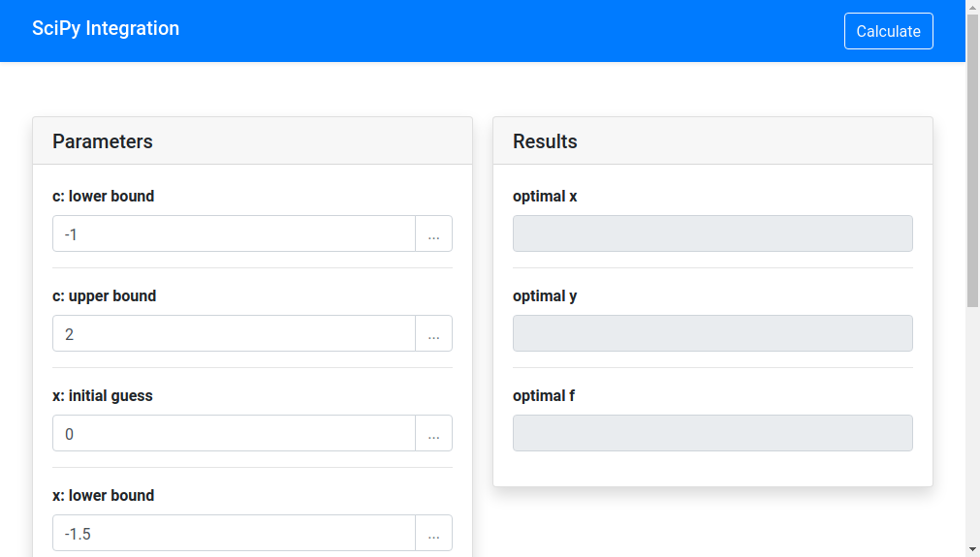The height and width of the screenshot is (557, 980).
Task: Click the optimal f result field
Action: 712,433
